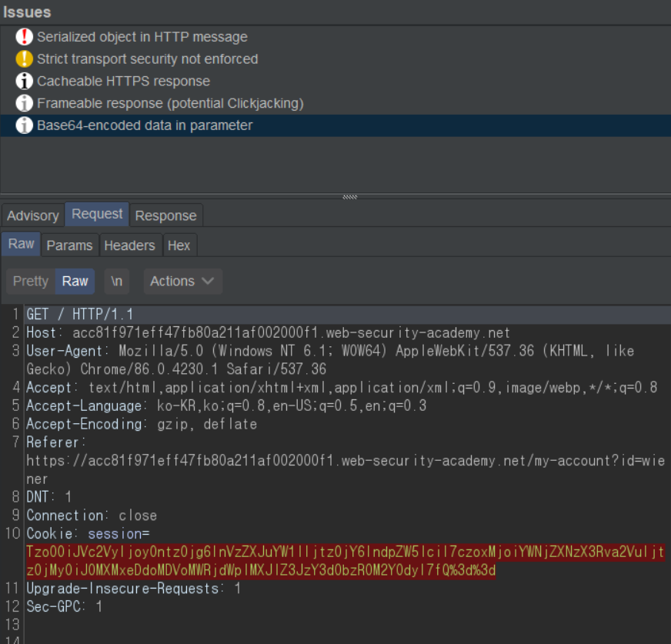The height and width of the screenshot is (644, 671).
Task: Select Serialized object in HTTP message issue
Action: click(x=142, y=37)
